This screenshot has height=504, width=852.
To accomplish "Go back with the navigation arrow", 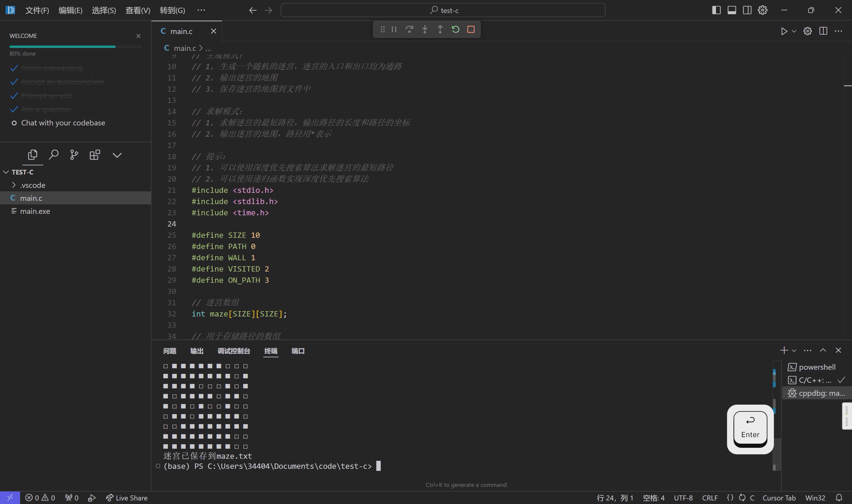I will tap(253, 10).
